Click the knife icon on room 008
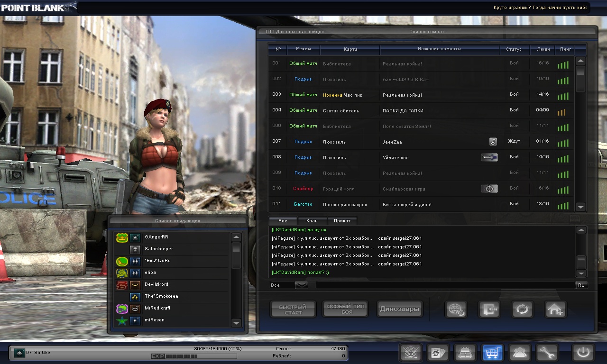Screen dimensions: 607x364 pos(489,157)
